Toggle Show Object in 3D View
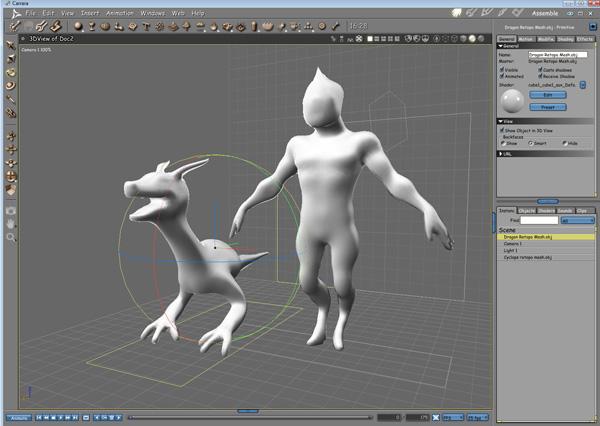Screen dimensions: 600x426 click(x=502, y=130)
